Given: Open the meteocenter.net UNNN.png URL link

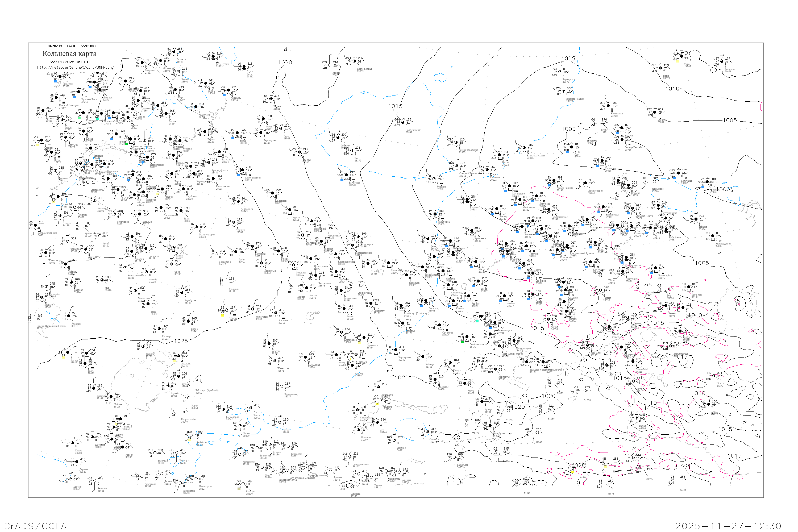Looking at the screenshot, I should click(x=75, y=68).
